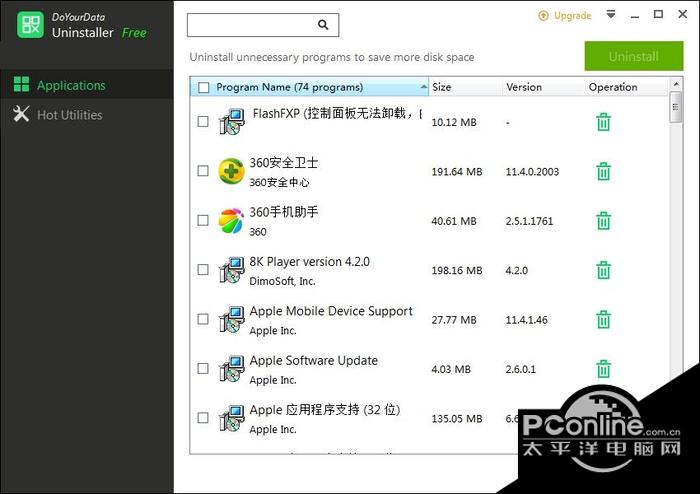The image size is (700, 494).
Task: Close the Uninstaller window
Action: click(x=683, y=14)
